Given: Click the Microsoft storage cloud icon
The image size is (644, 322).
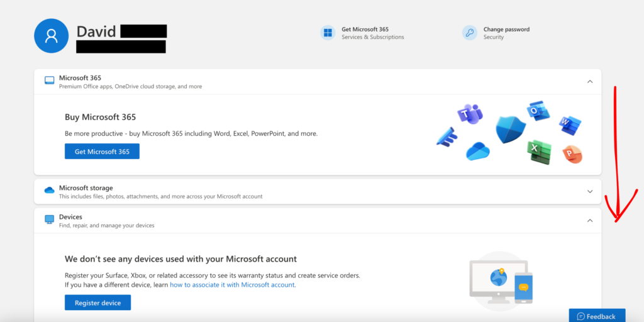Looking at the screenshot, I should point(49,191).
